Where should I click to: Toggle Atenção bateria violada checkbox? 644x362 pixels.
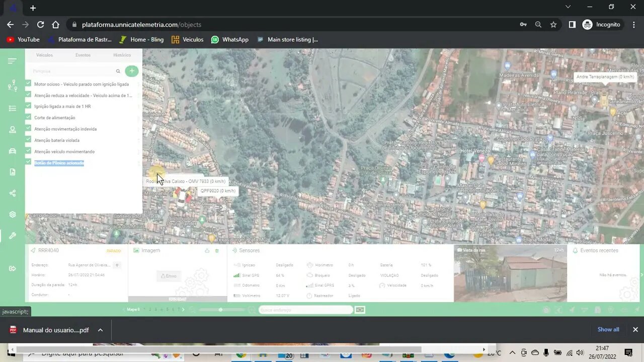[28, 139]
